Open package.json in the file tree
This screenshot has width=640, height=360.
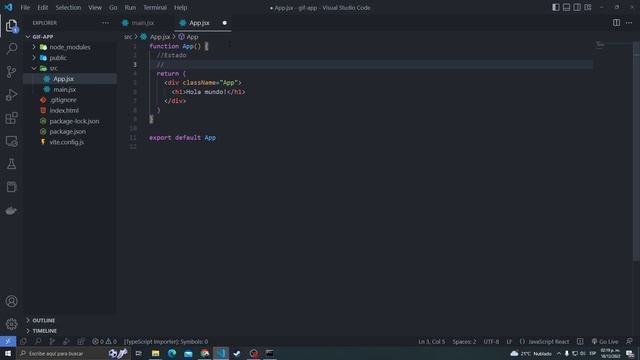[x=70, y=131]
